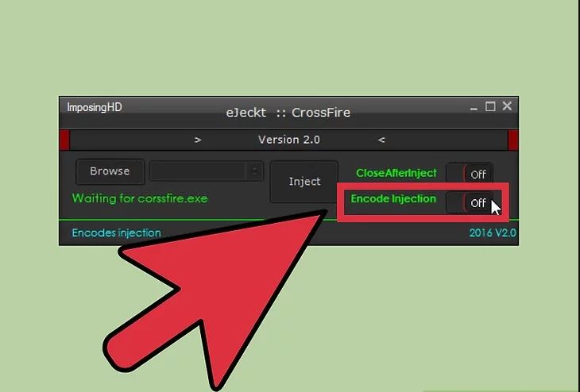This screenshot has width=580, height=392.
Task: Click the 2016 V2.0 footer text
Action: pyautogui.click(x=493, y=233)
